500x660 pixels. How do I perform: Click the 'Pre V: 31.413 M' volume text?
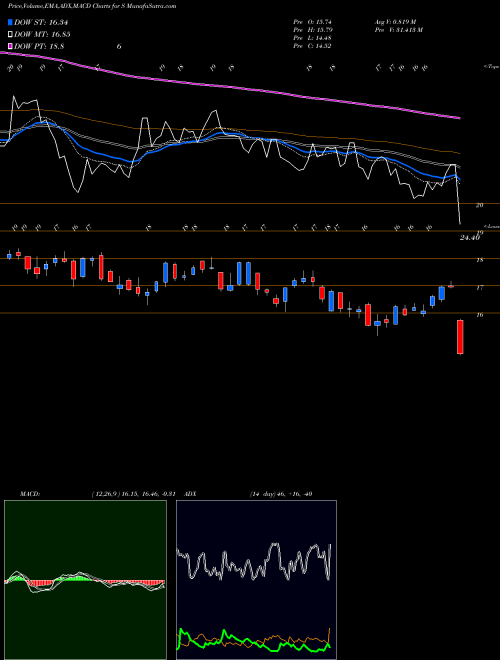pos(399,30)
